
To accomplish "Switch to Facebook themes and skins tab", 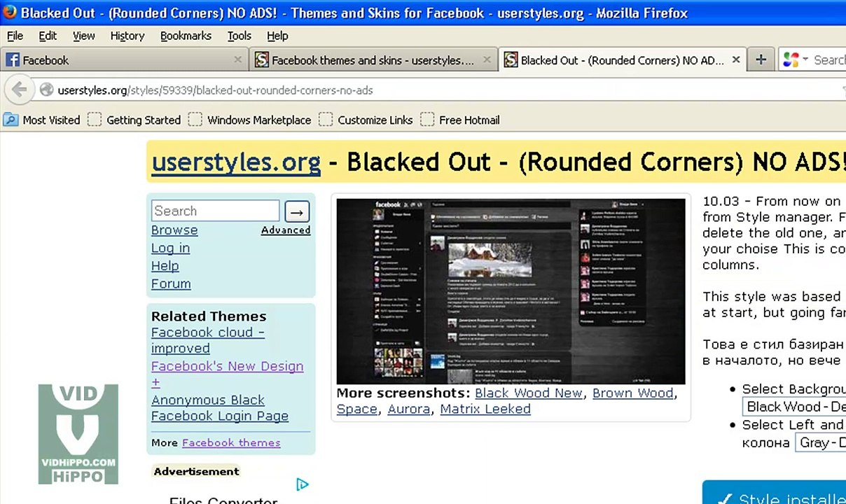I will pyautogui.click(x=373, y=60).
